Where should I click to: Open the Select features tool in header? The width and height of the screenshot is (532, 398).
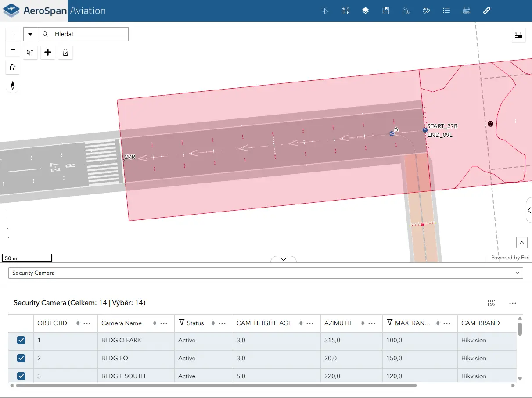(325, 11)
